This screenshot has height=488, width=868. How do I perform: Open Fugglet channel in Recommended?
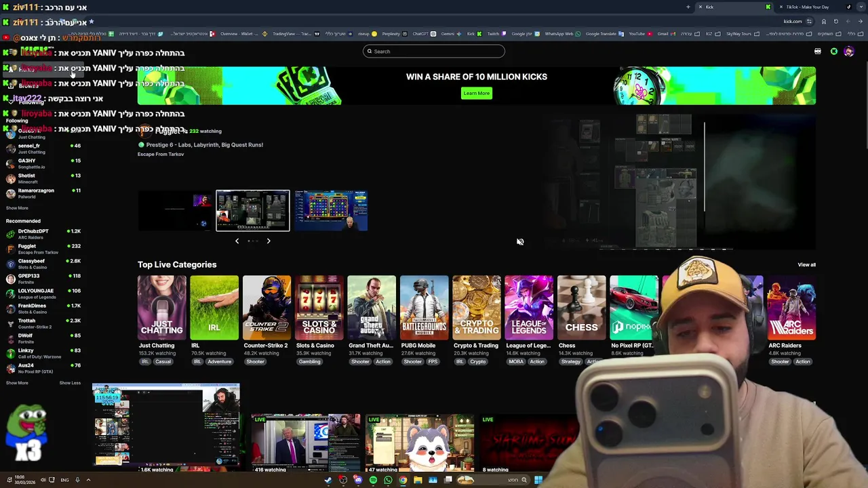click(43, 249)
